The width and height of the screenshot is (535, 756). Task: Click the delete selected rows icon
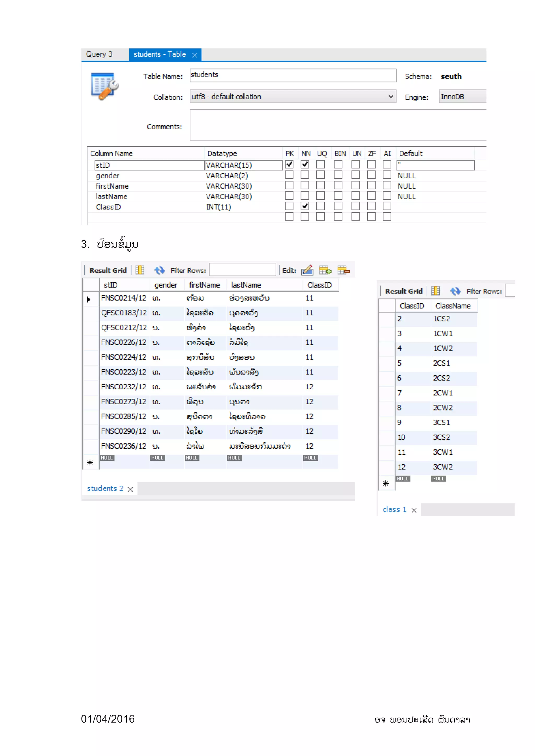(343, 270)
